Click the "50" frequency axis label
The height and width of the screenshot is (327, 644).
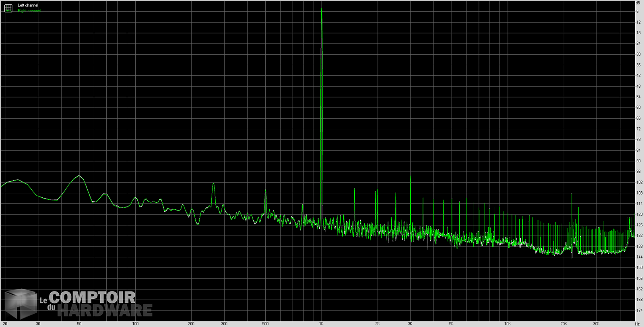click(x=79, y=324)
